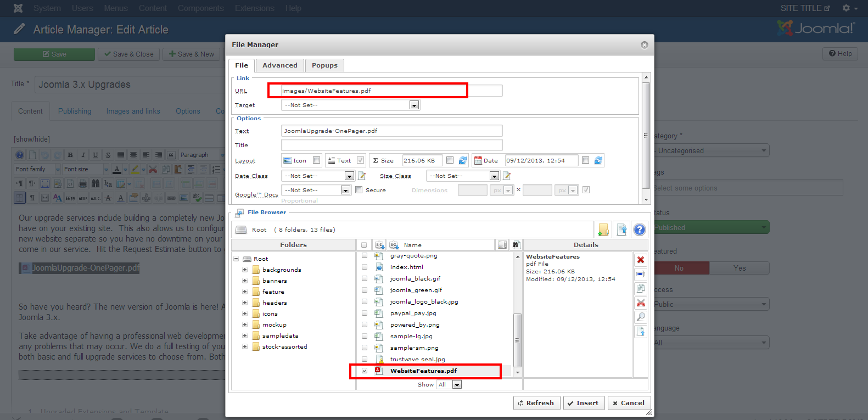
Task: Click the Text field containing JoomlaUpgrade-OnePager.pdf
Action: pyautogui.click(x=391, y=131)
